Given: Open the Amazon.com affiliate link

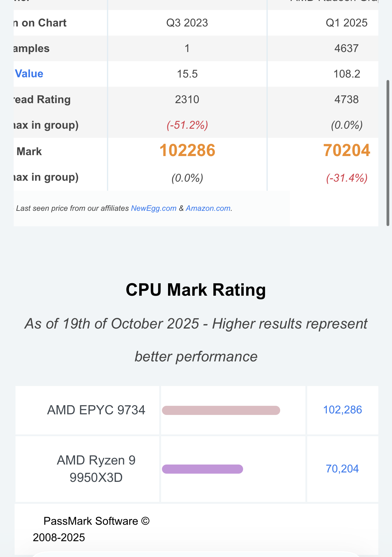Looking at the screenshot, I should click(208, 208).
